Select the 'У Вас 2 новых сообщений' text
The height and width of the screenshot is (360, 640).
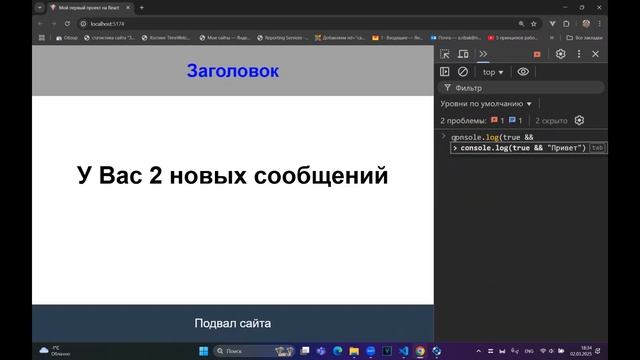click(232, 176)
